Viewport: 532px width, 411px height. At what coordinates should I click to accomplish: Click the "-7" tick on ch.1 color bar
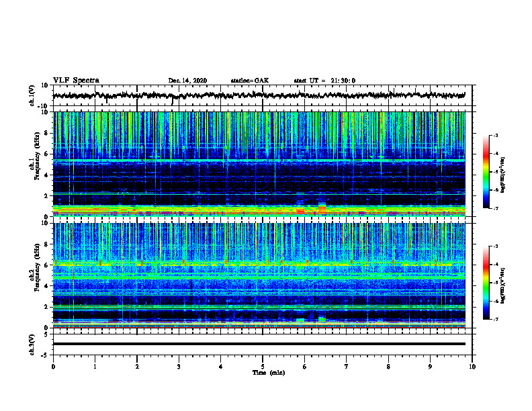[x=495, y=208]
